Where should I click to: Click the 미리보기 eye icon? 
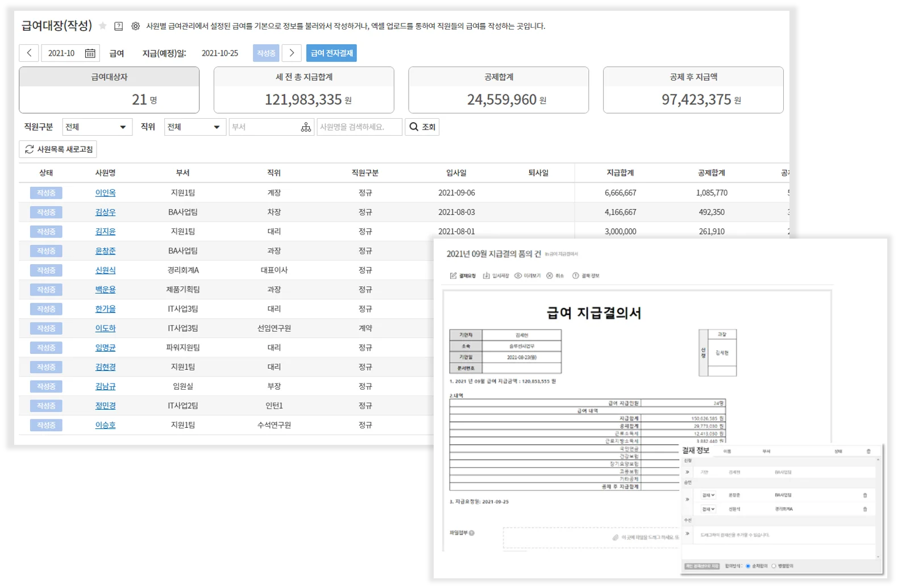click(518, 276)
